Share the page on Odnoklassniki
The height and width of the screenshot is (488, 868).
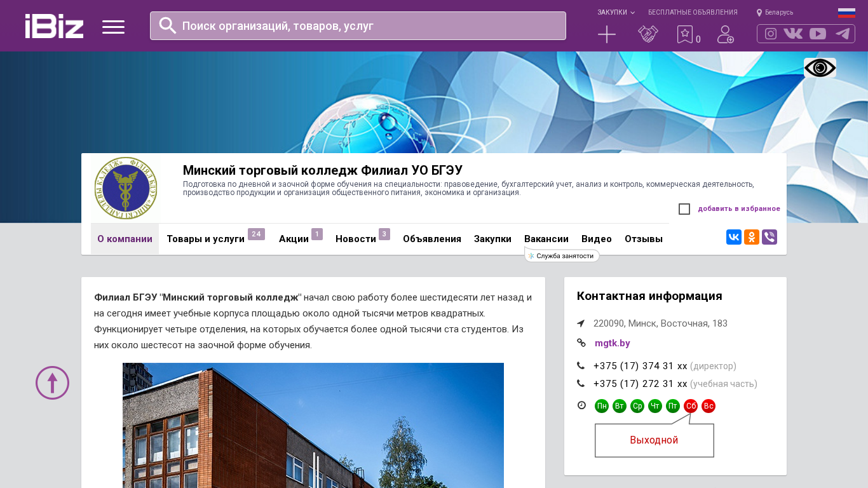pos(752,237)
